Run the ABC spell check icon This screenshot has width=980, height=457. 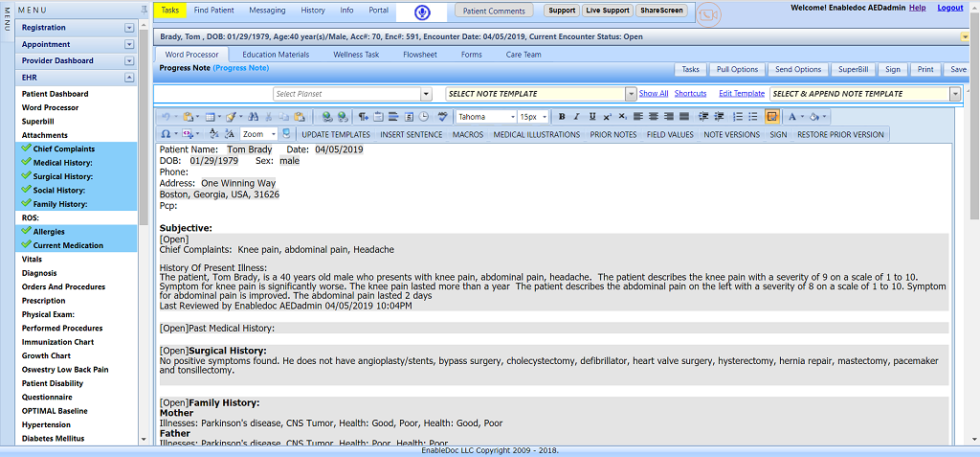pyautogui.click(x=442, y=117)
